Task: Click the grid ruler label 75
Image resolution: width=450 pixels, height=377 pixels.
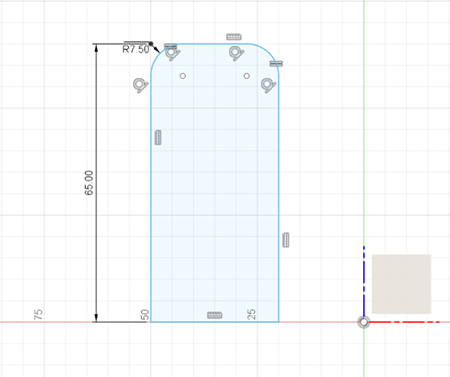Action: [x=38, y=314]
